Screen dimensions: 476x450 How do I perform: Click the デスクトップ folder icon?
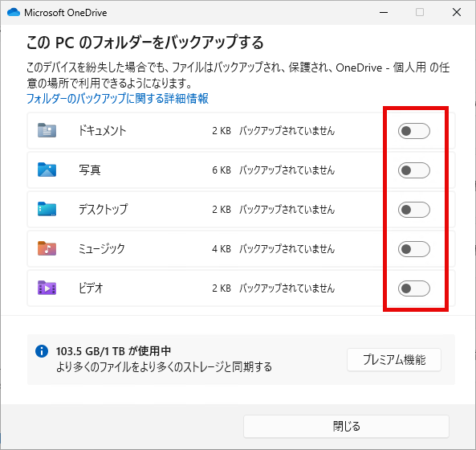pos(47,209)
